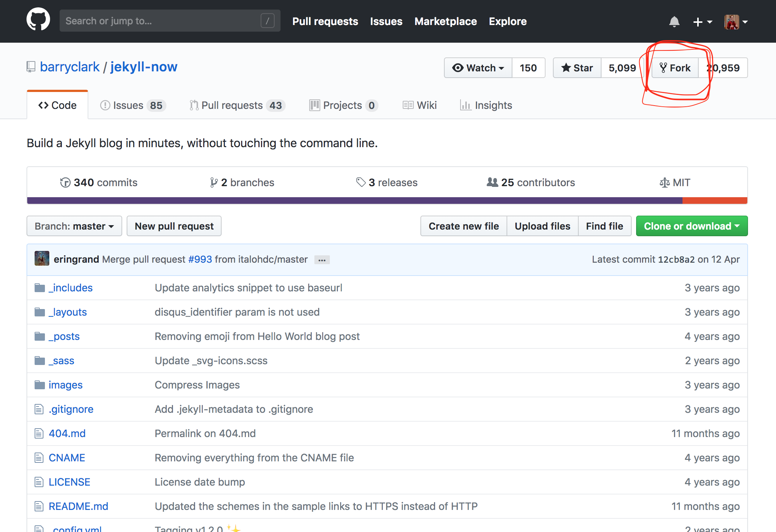
Task: View the 5,099 stargazers count
Action: 622,68
